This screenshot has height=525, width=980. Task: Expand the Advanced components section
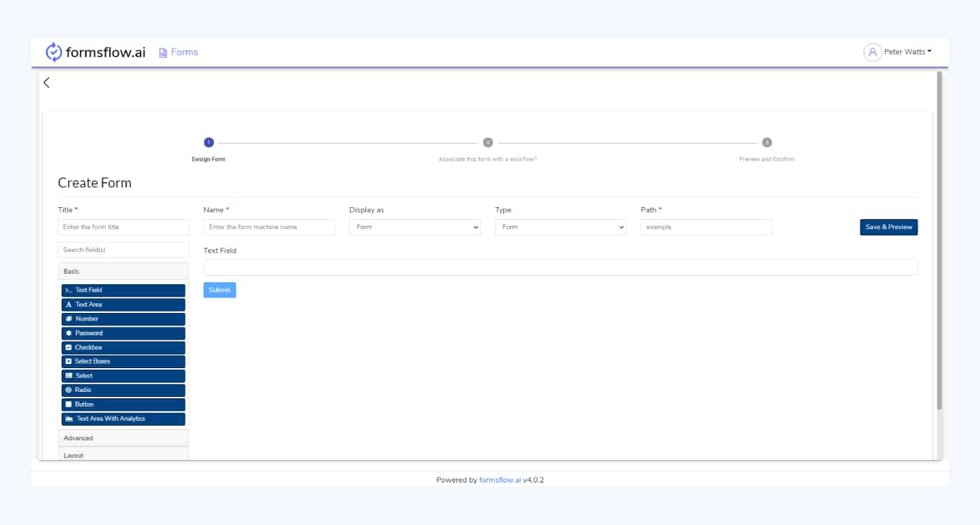coord(123,437)
